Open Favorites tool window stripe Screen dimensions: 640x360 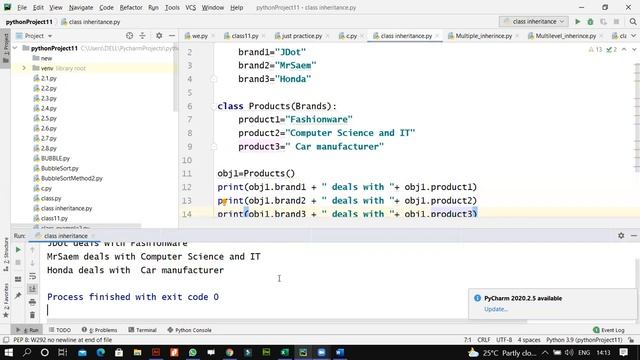6,300
